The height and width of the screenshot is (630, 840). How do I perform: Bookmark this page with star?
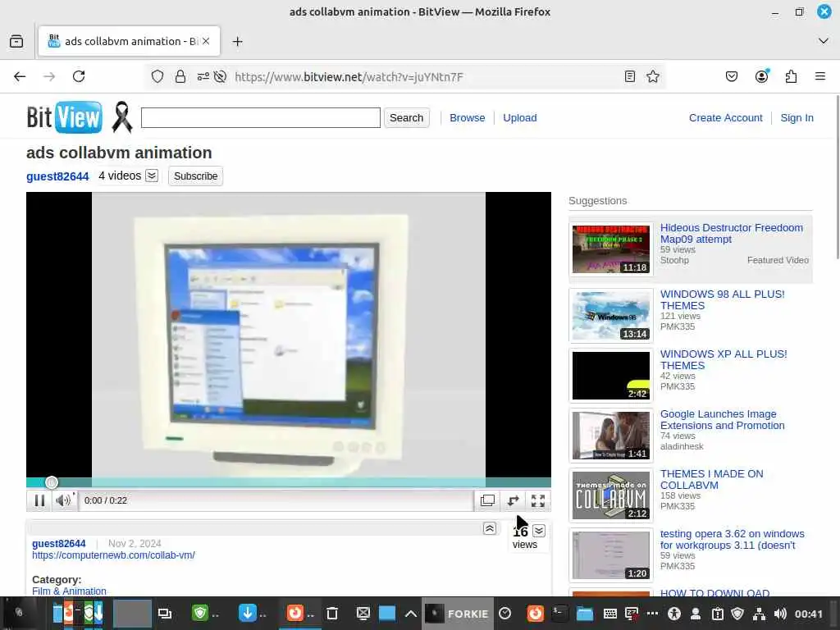[652, 76]
